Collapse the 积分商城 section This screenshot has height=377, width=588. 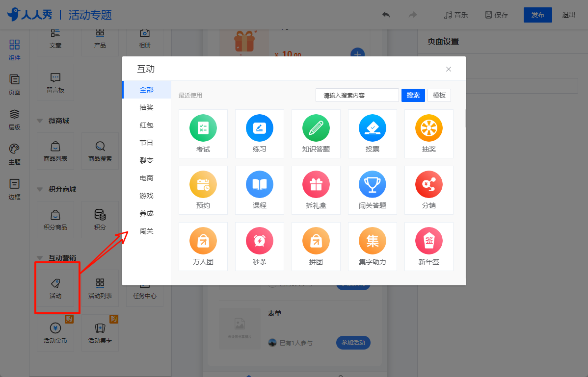tap(40, 189)
